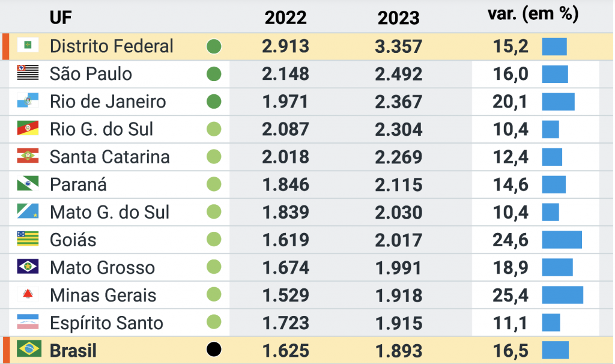Click the blue variation bar for Minas Gerais
Screen dimensions: 615x364
tap(562, 295)
